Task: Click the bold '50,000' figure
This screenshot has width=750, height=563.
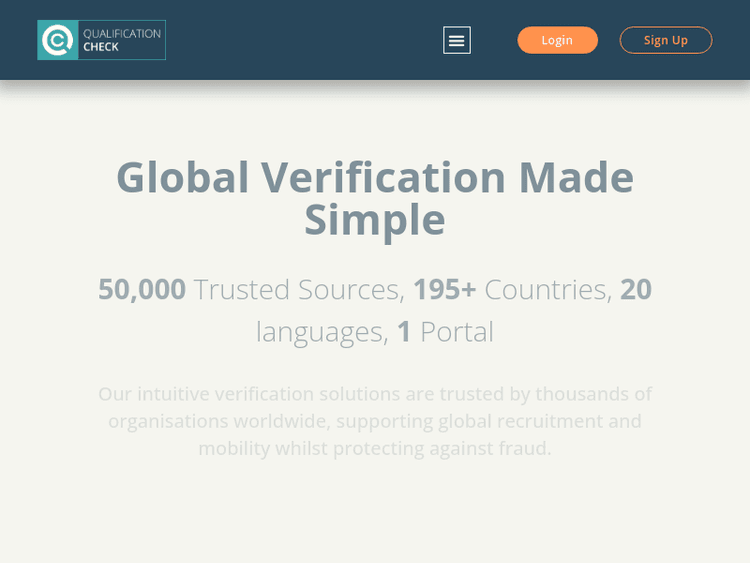Action: click(142, 289)
